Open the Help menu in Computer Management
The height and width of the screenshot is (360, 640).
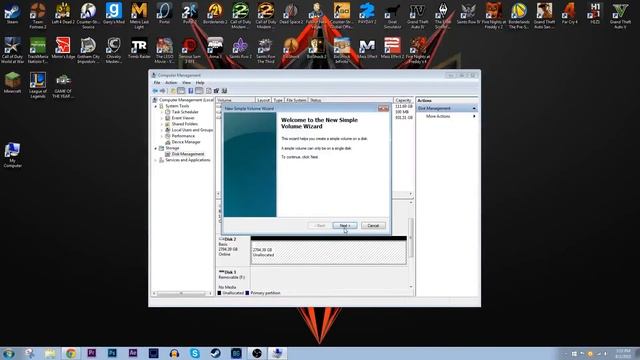click(x=200, y=83)
